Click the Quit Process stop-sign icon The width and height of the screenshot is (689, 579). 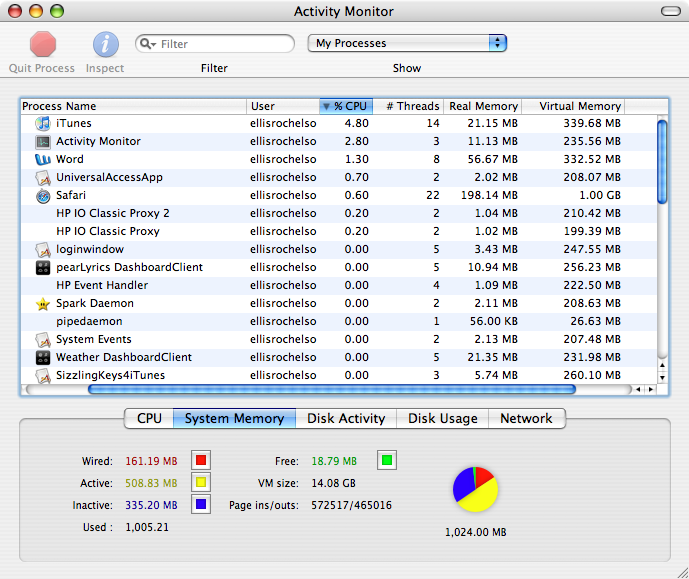[43, 44]
